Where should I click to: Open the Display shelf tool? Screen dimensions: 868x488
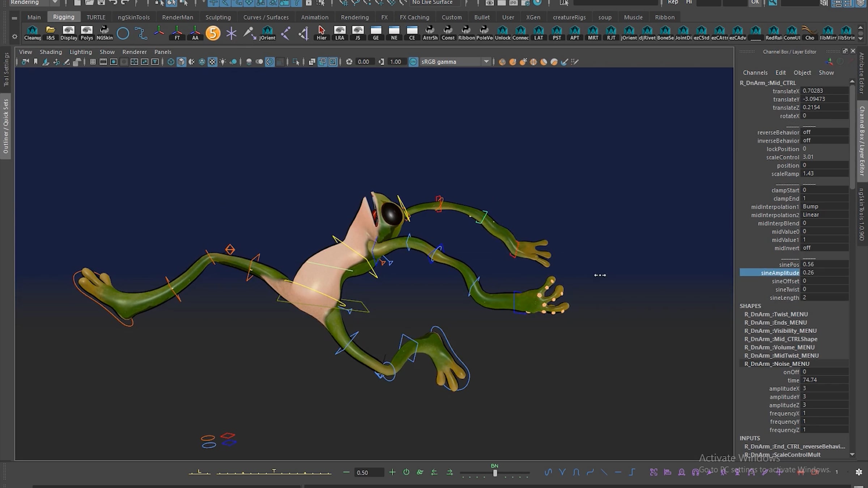click(68, 33)
